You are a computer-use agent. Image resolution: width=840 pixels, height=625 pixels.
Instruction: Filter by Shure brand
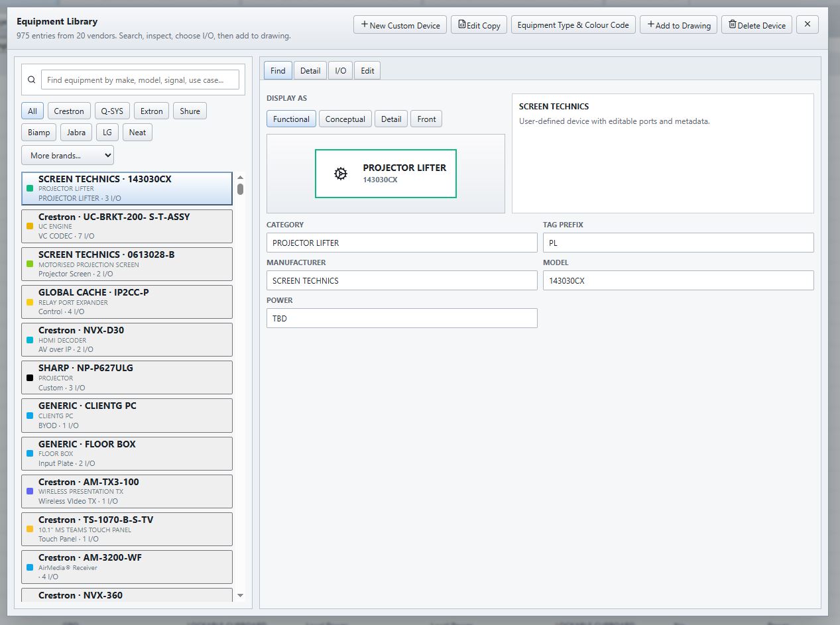190,111
